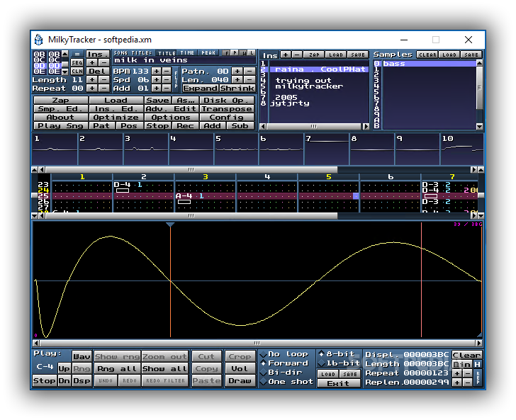
Task: Select the Forward loop option
Action: pyautogui.click(x=285, y=363)
